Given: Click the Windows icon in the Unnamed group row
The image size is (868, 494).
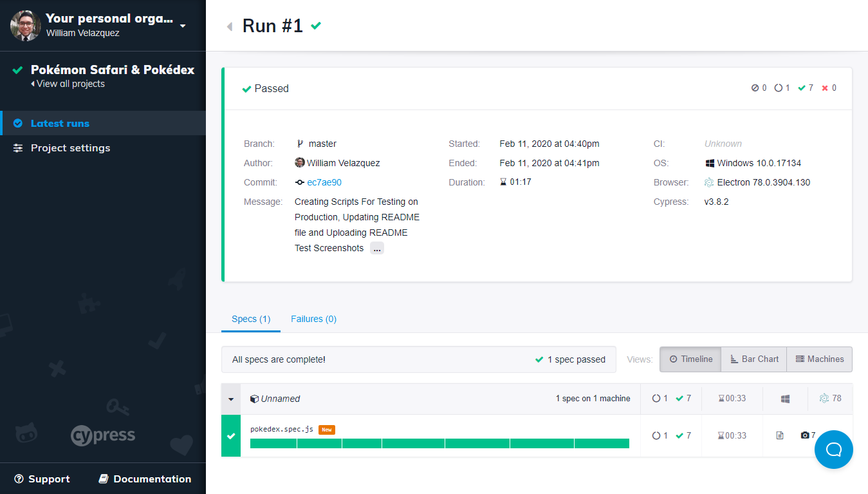Looking at the screenshot, I should click(x=785, y=399).
